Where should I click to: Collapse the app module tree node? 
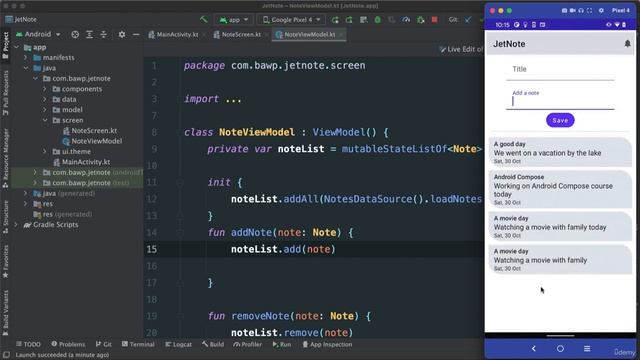(17, 47)
